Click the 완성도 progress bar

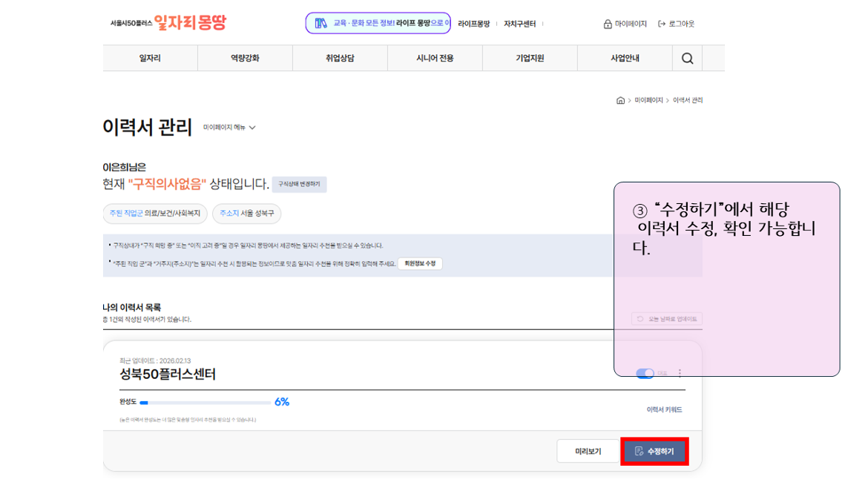[206, 403]
